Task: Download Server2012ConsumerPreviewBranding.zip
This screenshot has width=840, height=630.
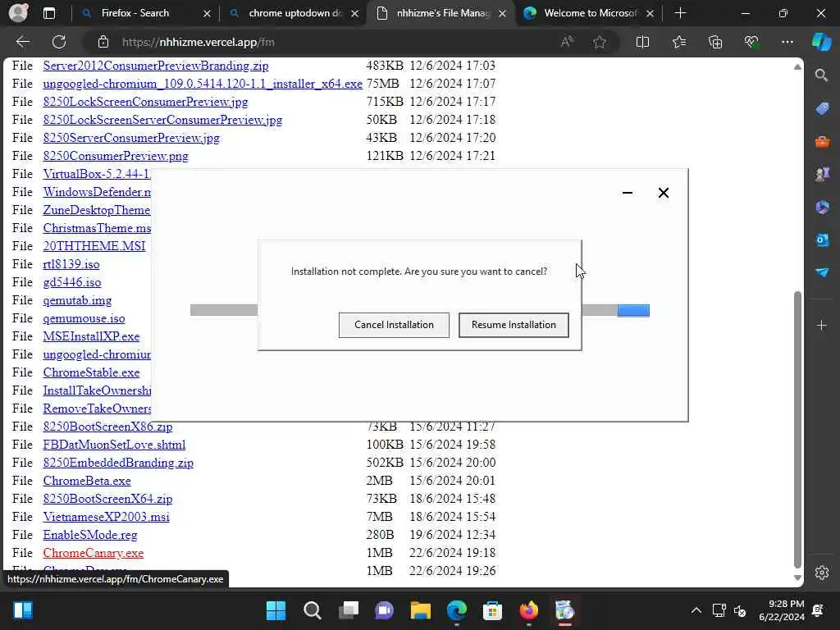Action: [156, 66]
